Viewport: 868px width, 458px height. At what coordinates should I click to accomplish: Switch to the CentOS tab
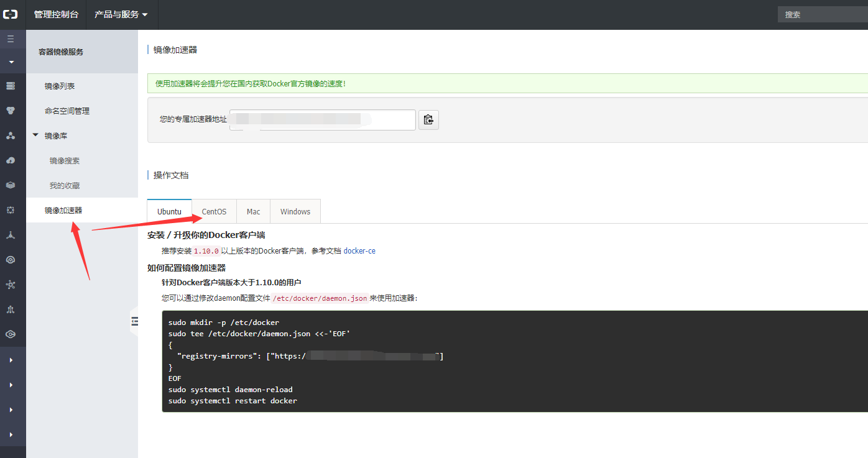click(214, 211)
